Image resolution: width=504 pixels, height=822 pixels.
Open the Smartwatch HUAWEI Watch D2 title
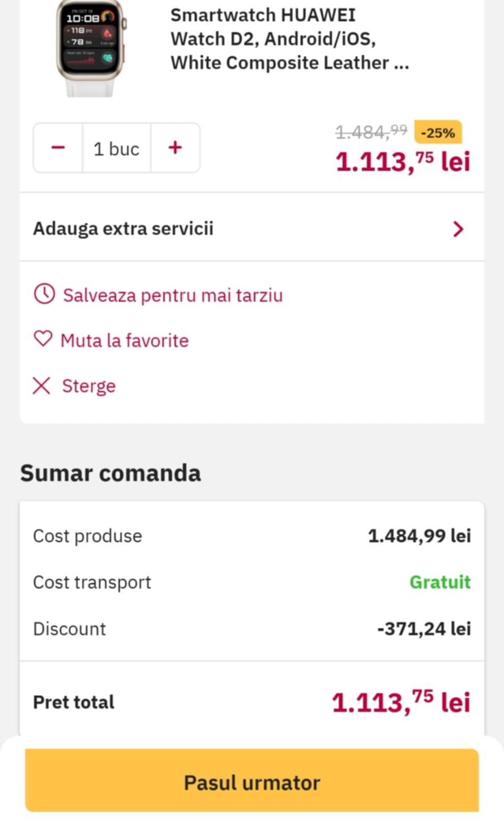289,39
